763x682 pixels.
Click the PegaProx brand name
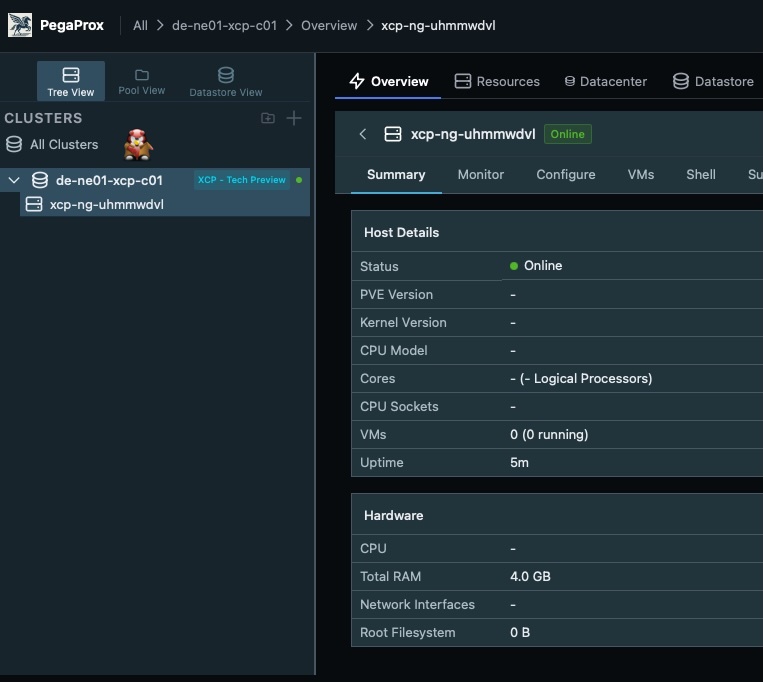click(72, 25)
